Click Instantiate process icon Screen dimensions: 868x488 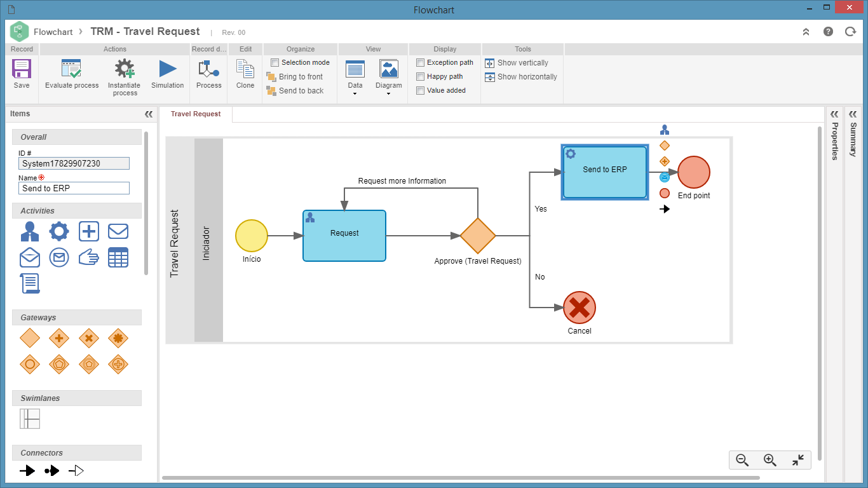[124, 69]
